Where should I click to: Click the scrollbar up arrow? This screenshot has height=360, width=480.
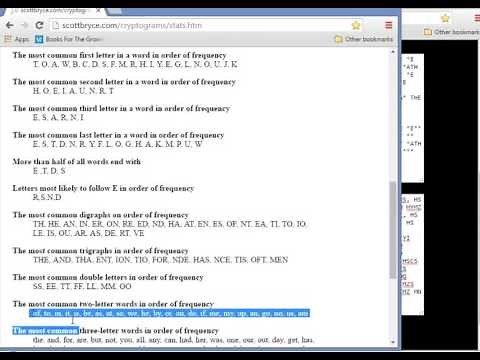click(x=393, y=52)
